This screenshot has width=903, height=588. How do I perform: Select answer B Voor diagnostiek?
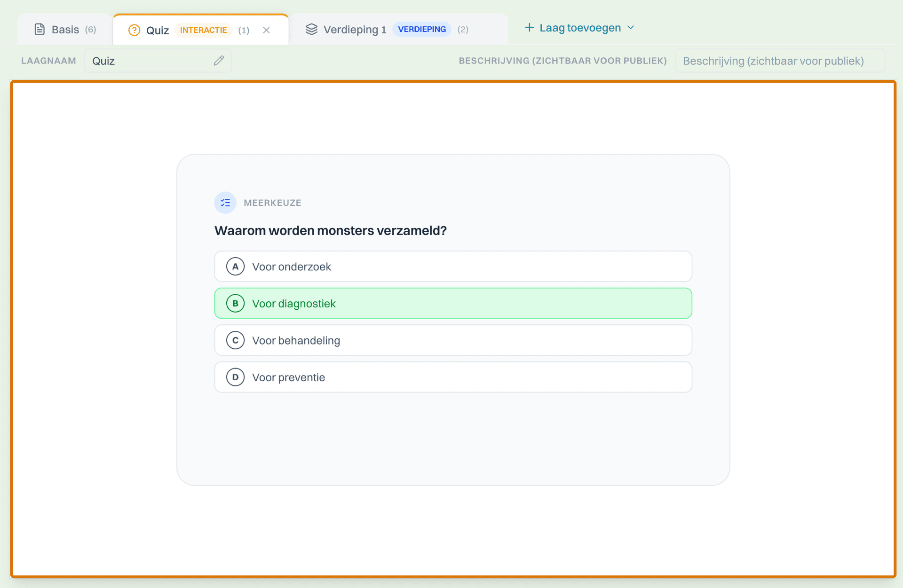coord(453,303)
